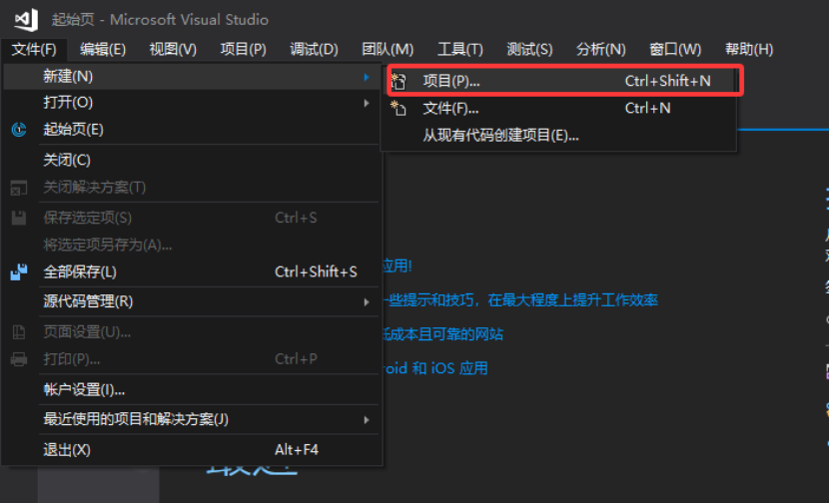Open the 团队(M) menu
The width and height of the screenshot is (829, 504).
(x=388, y=50)
